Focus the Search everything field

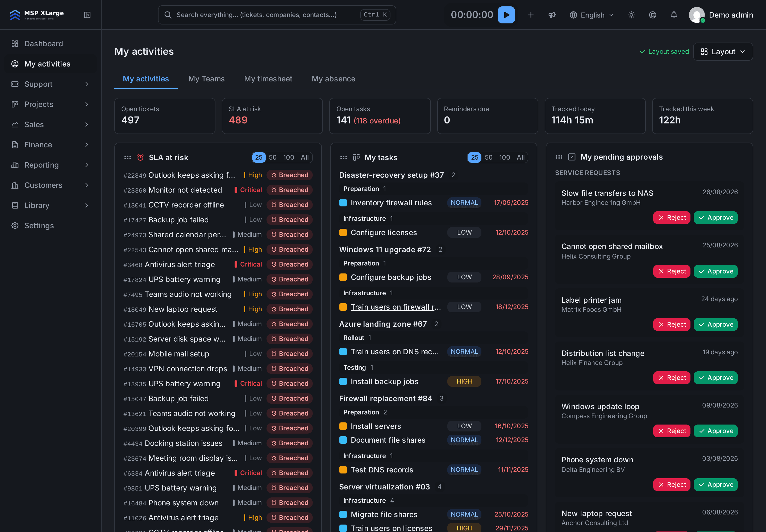277,15
